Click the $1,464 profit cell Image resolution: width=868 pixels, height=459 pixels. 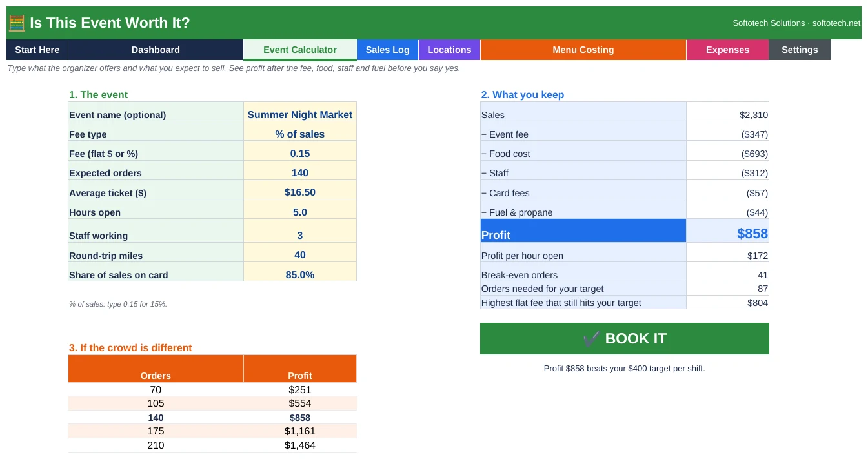coord(300,445)
